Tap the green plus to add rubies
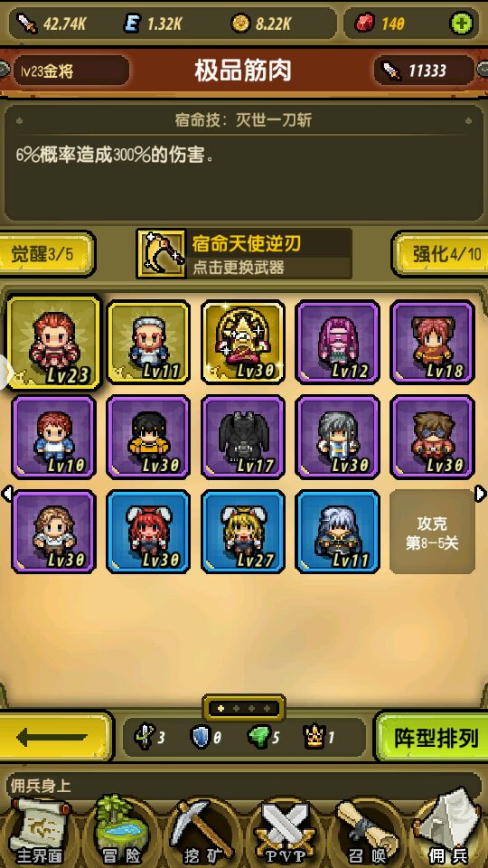Viewport: 488px width, 868px height. (461, 24)
